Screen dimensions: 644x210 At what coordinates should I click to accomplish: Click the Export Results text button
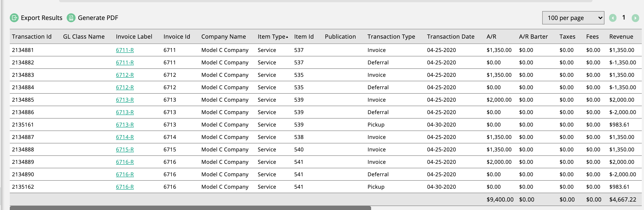pyautogui.click(x=42, y=18)
